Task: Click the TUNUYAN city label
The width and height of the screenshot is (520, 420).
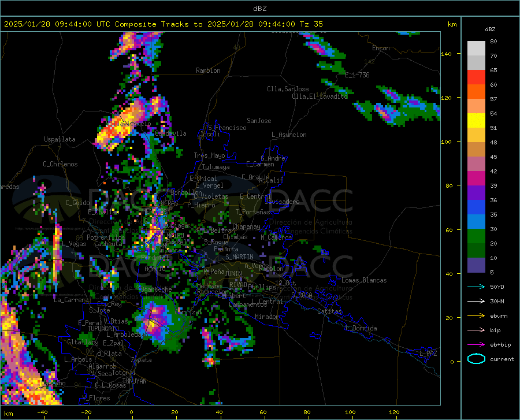Action: click(134, 381)
